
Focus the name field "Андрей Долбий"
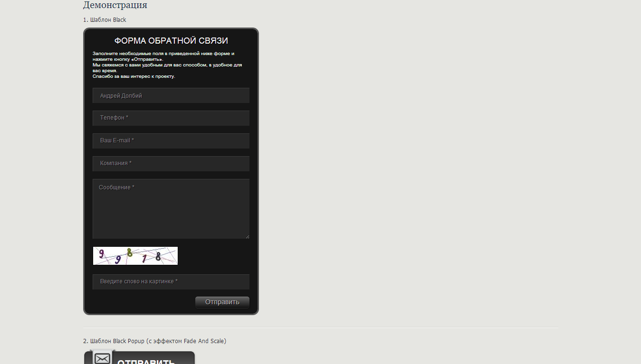(171, 95)
